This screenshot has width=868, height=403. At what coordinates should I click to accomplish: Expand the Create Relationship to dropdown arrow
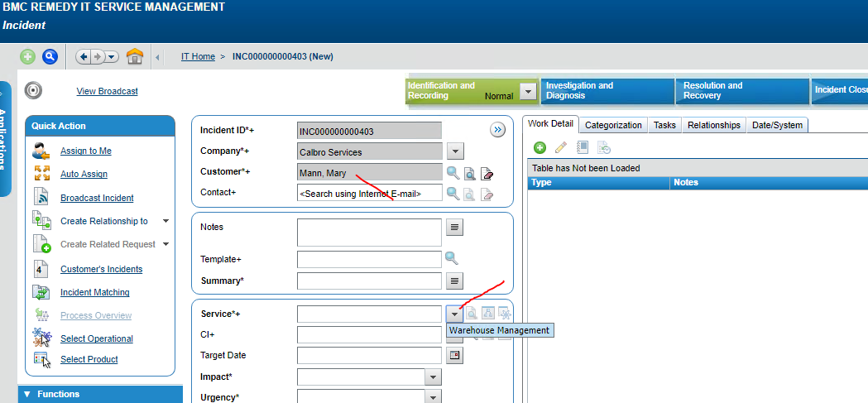pos(165,221)
